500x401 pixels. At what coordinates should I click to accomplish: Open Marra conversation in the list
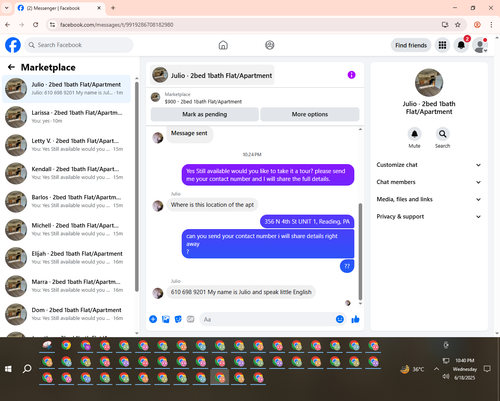point(66,286)
